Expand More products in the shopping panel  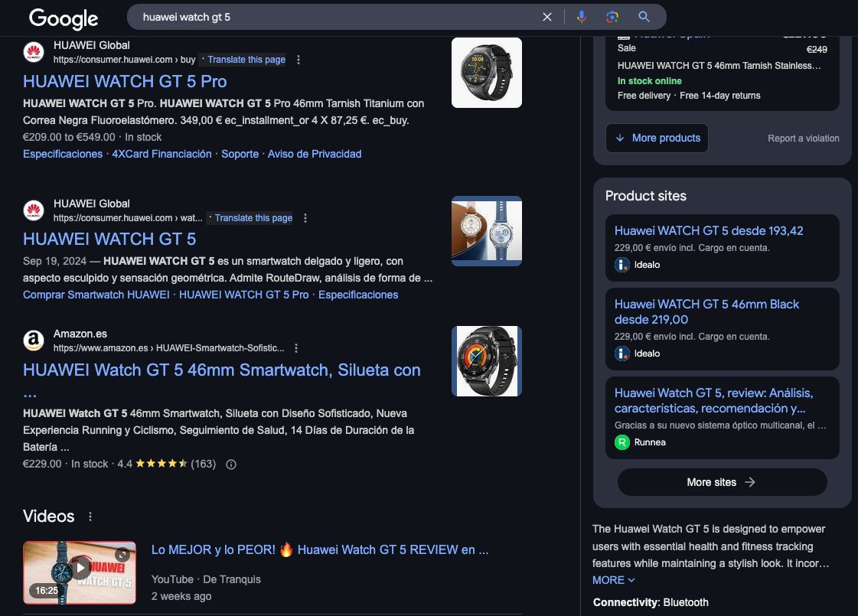coord(657,138)
